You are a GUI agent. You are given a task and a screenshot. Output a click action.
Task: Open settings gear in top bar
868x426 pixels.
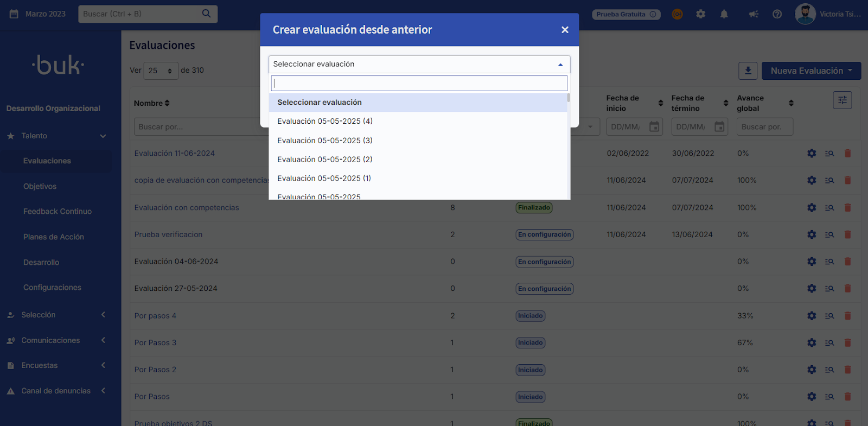pyautogui.click(x=700, y=14)
